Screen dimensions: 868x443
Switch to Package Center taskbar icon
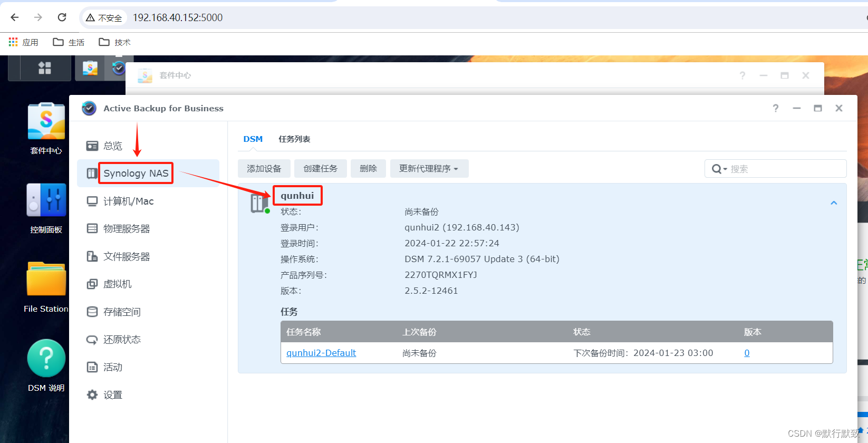coord(90,68)
